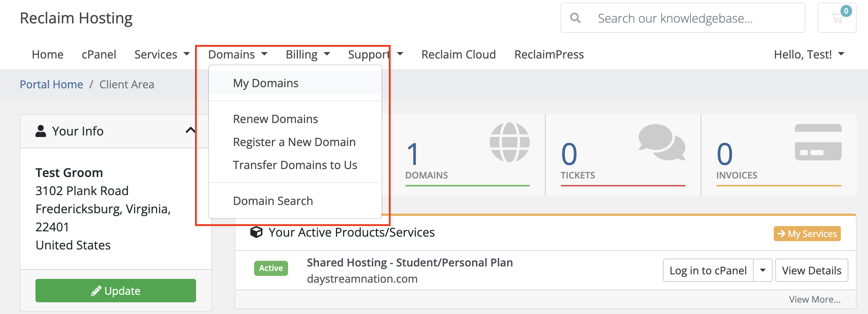
Task: Click the user icon beside Your Info
Action: [41, 131]
